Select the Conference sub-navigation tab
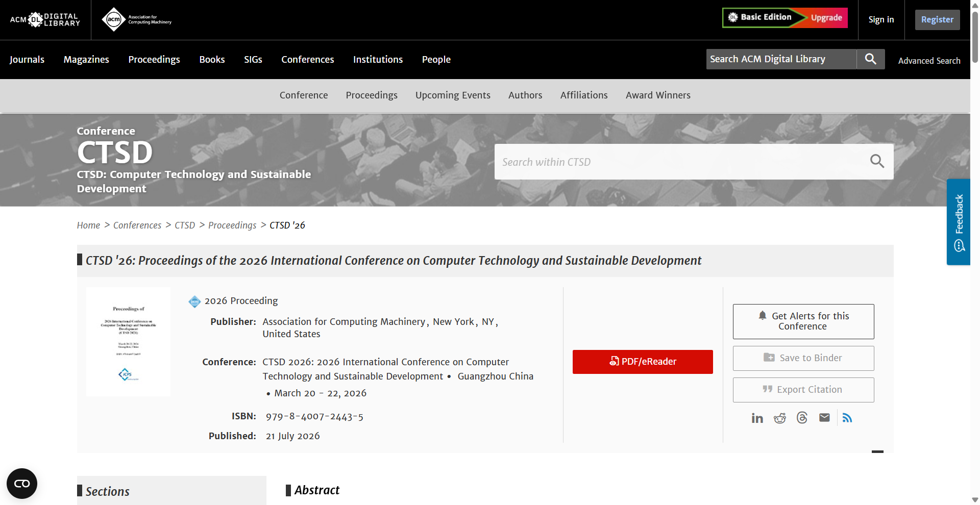980x505 pixels. click(304, 95)
